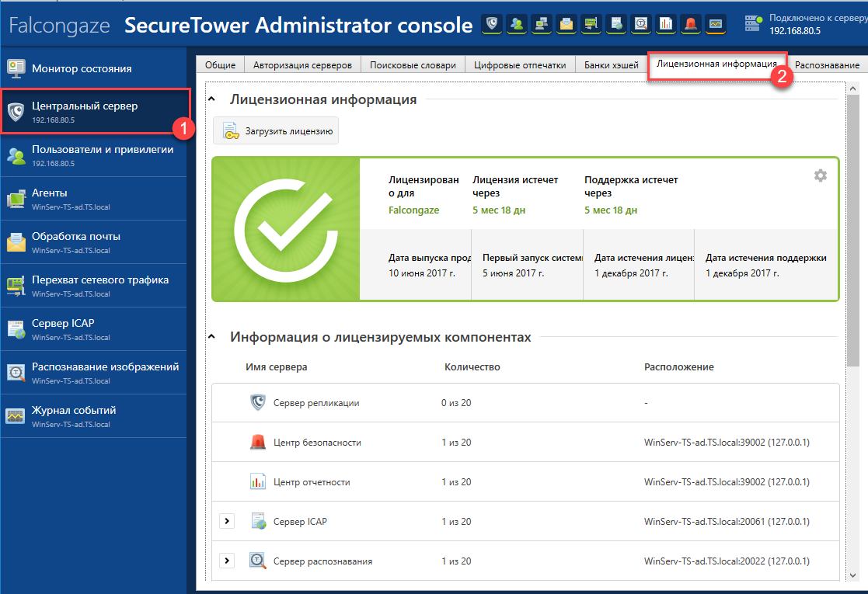Click the gear icon on the license card

point(821,176)
